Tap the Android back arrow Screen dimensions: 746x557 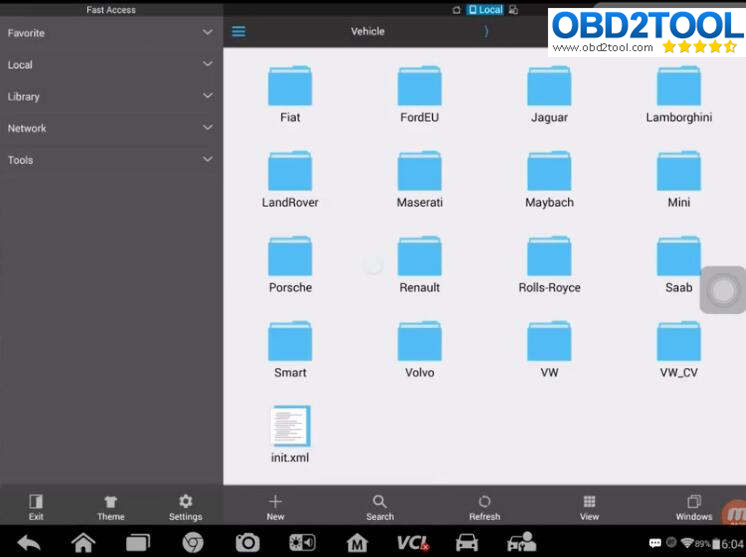(29, 542)
